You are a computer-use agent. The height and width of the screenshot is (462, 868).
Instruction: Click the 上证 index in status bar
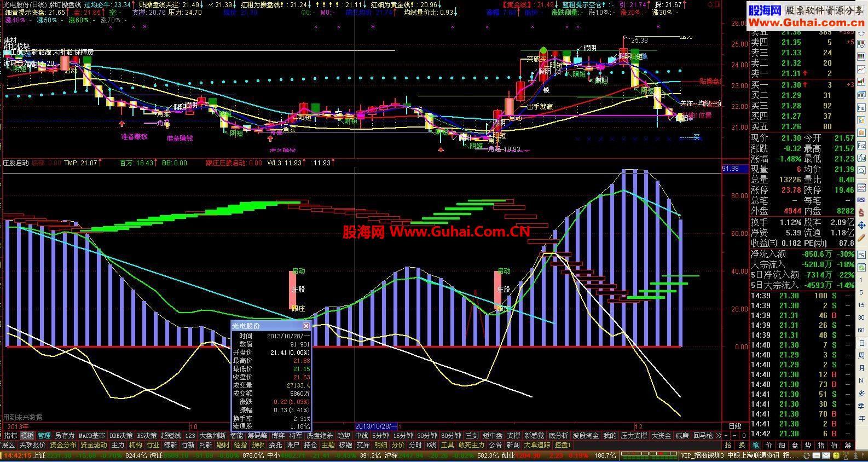[x=39, y=455]
